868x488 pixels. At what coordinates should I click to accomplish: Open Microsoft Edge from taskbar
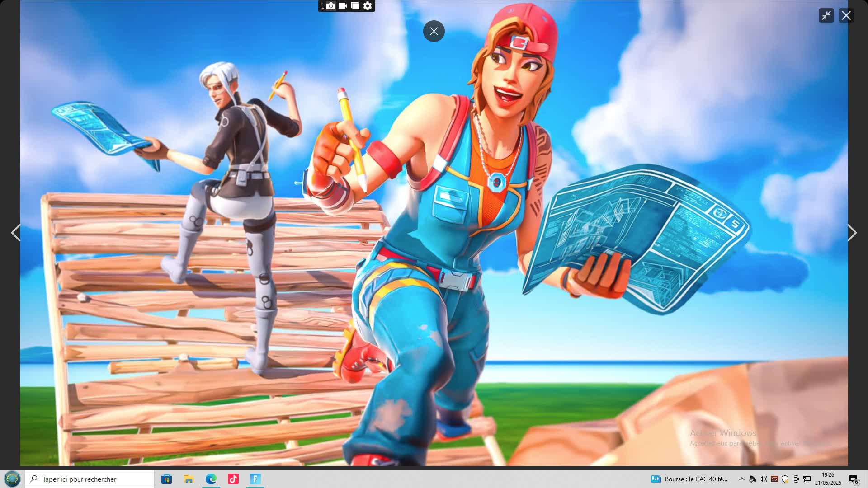tap(211, 479)
